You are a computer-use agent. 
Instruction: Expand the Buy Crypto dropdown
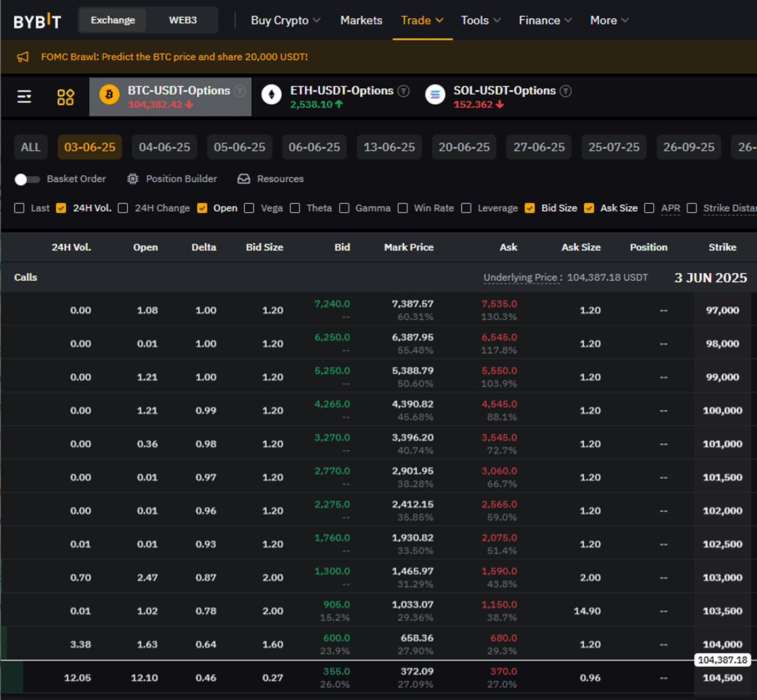tap(286, 20)
